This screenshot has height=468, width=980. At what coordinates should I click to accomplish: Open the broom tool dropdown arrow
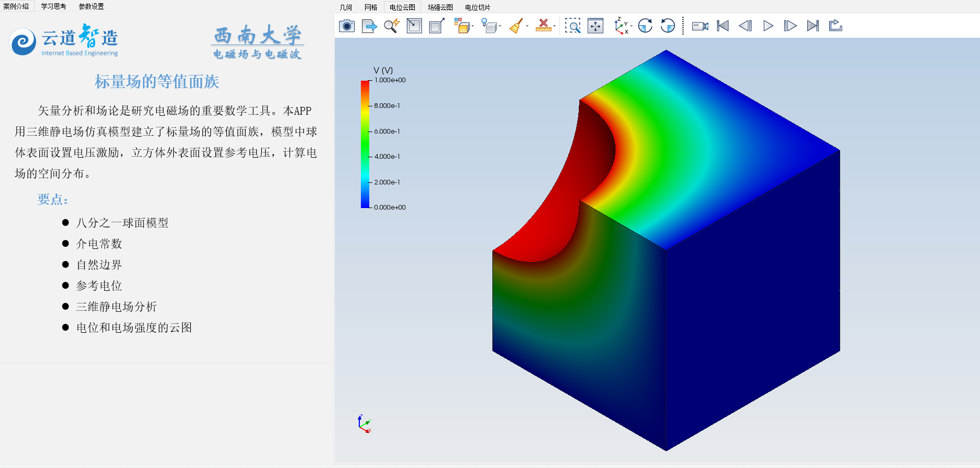pyautogui.click(x=527, y=26)
